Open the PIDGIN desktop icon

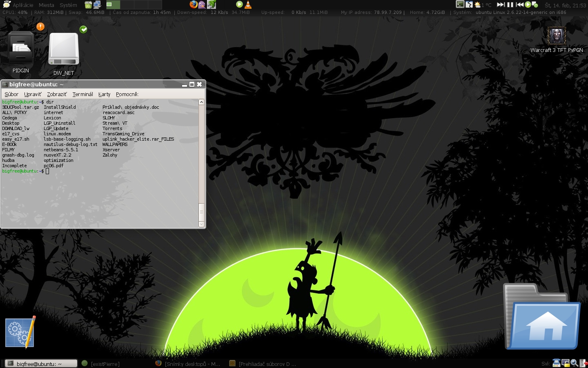tap(20, 52)
